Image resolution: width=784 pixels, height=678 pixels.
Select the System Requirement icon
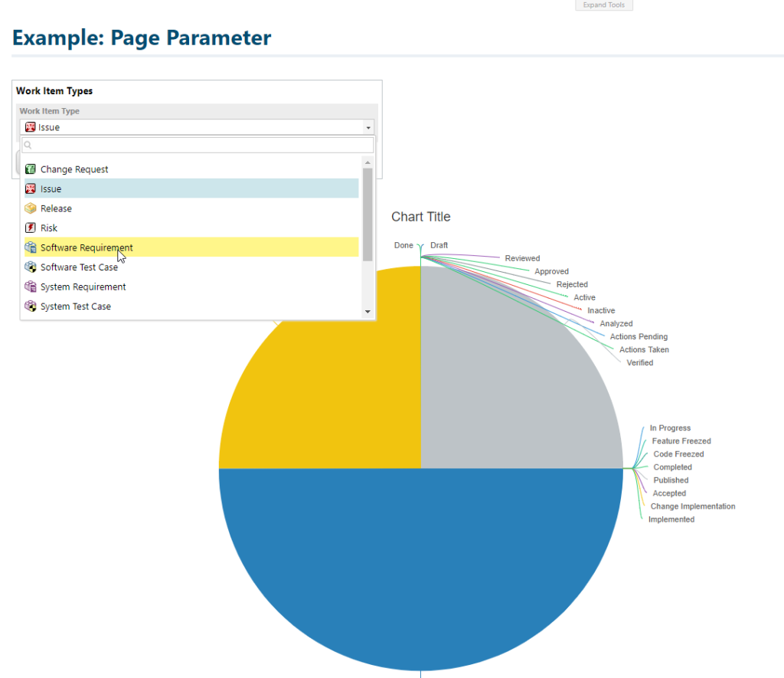point(31,287)
